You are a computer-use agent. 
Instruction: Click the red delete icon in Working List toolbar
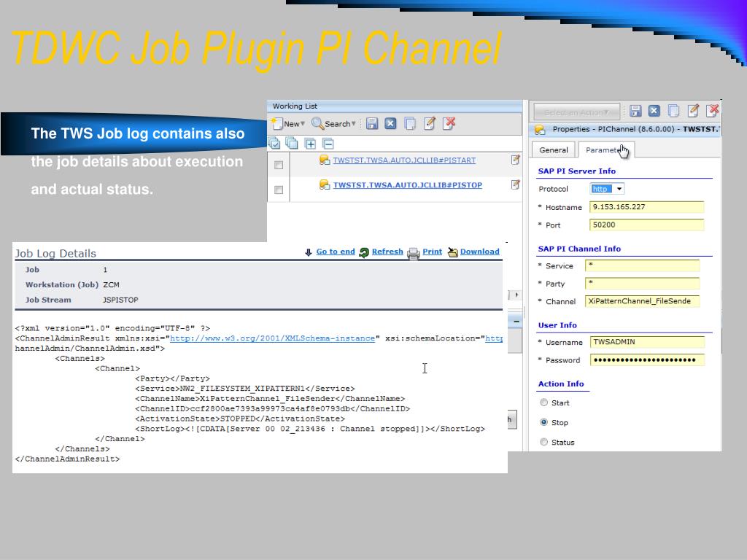(x=449, y=123)
